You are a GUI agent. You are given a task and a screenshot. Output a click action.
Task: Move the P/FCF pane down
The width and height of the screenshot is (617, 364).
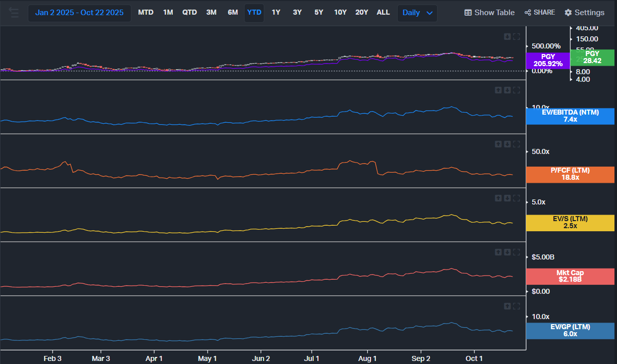click(x=507, y=144)
